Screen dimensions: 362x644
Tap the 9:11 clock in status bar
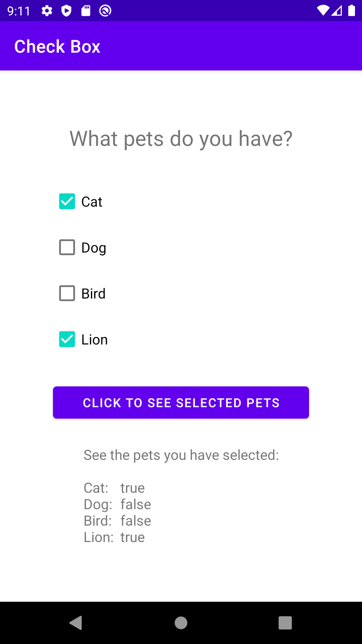[x=19, y=11]
